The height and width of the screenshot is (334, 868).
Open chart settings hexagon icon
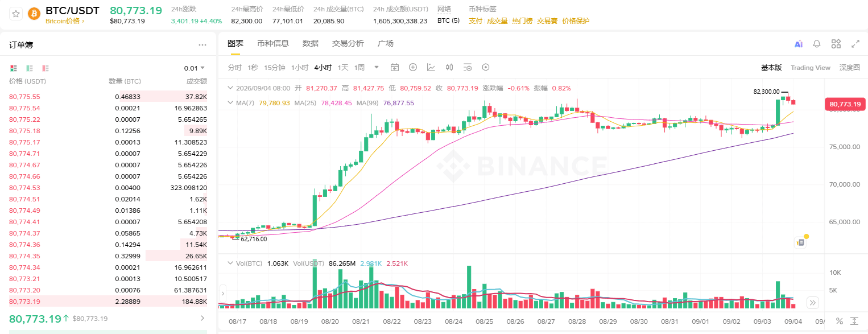coord(486,67)
